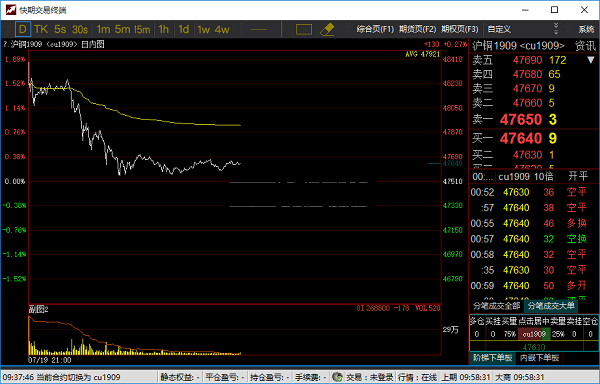The width and height of the screenshot is (600, 384).
Task: Select the rectangle drawing tool
Action: (x=304, y=29)
